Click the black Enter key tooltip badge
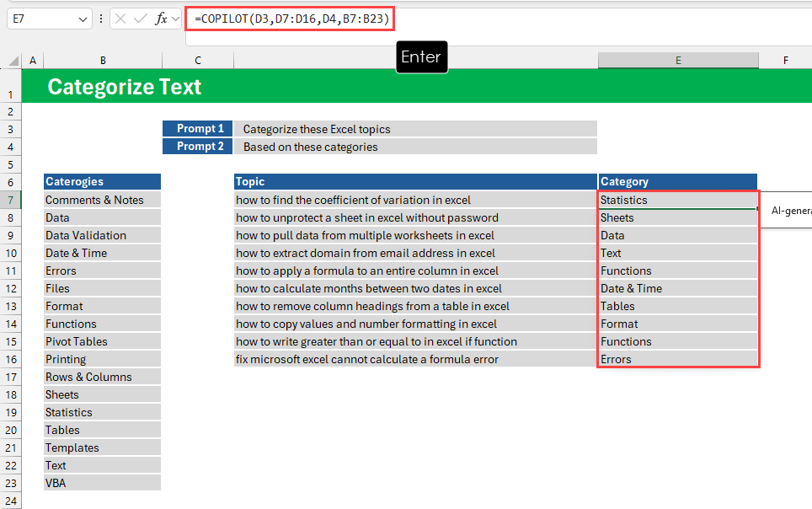The height and width of the screenshot is (509, 812). (x=421, y=56)
